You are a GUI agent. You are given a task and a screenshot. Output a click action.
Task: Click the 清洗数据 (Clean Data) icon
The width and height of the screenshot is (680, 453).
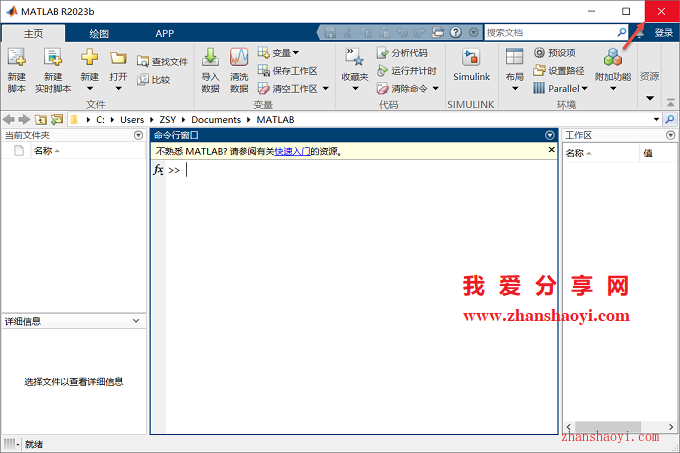(x=239, y=58)
